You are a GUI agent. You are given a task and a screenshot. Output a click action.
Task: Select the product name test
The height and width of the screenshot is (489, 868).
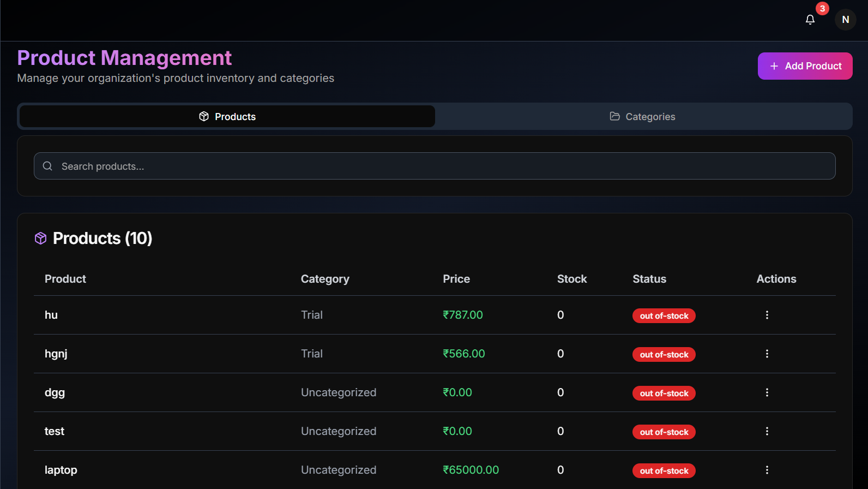click(55, 431)
